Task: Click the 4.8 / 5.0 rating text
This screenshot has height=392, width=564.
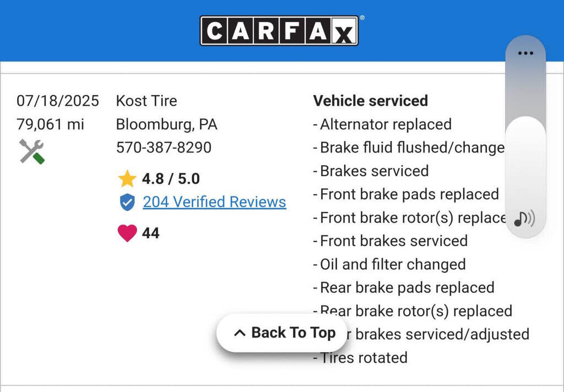Action: click(x=171, y=179)
